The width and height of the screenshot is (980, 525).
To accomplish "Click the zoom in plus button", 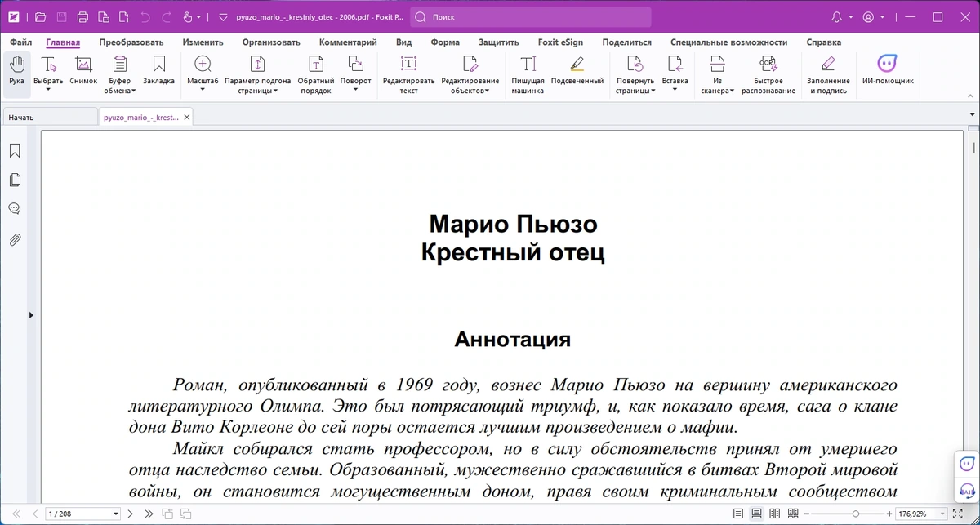I will pos(889,514).
